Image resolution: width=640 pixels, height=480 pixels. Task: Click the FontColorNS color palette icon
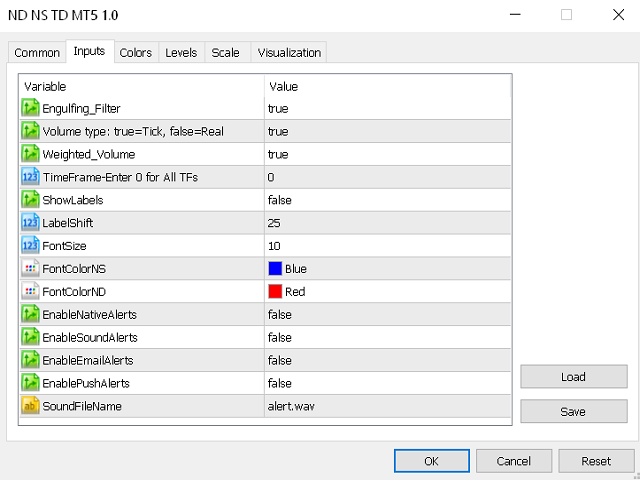(x=30, y=268)
